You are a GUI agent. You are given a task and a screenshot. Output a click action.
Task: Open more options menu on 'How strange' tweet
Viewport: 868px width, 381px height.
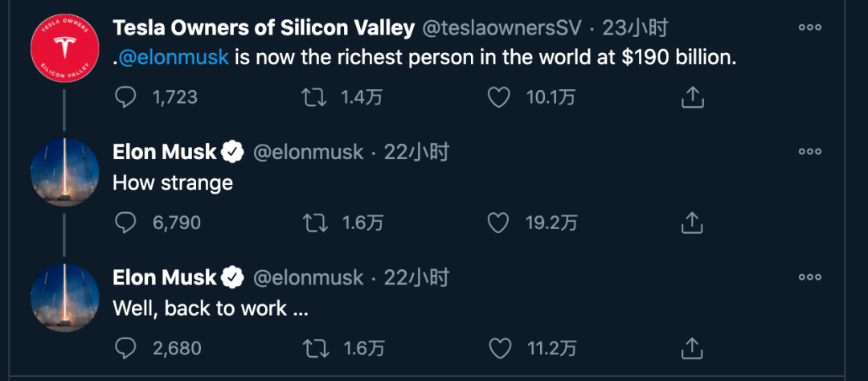tap(810, 152)
